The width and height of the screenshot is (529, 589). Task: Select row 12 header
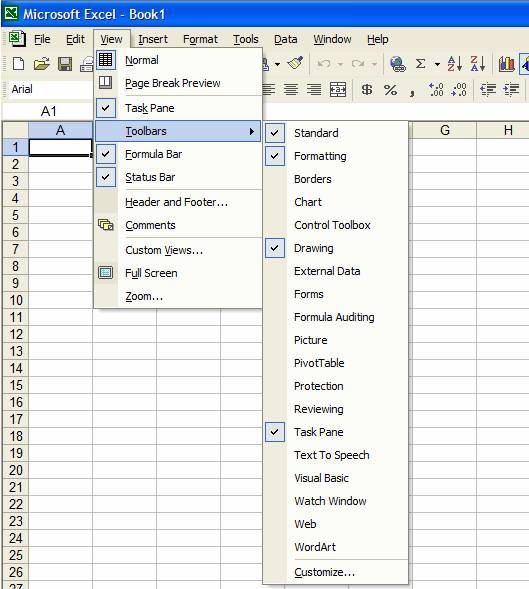pos(16,334)
